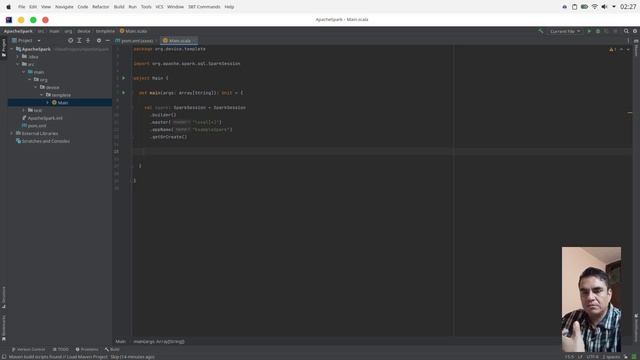Open the Build menu
Screen dimensions: 640x360
[119, 7]
